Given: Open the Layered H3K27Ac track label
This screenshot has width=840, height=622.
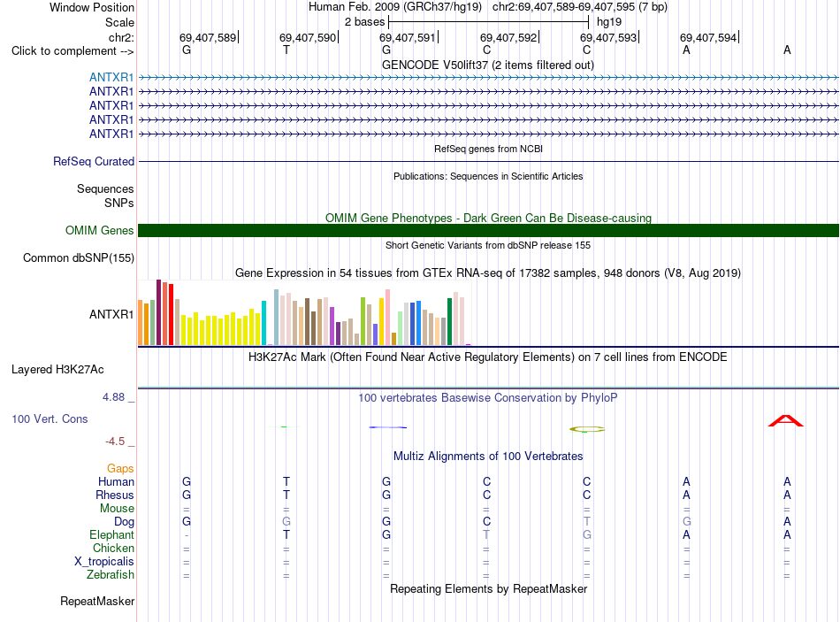Looking at the screenshot, I should [x=57, y=370].
